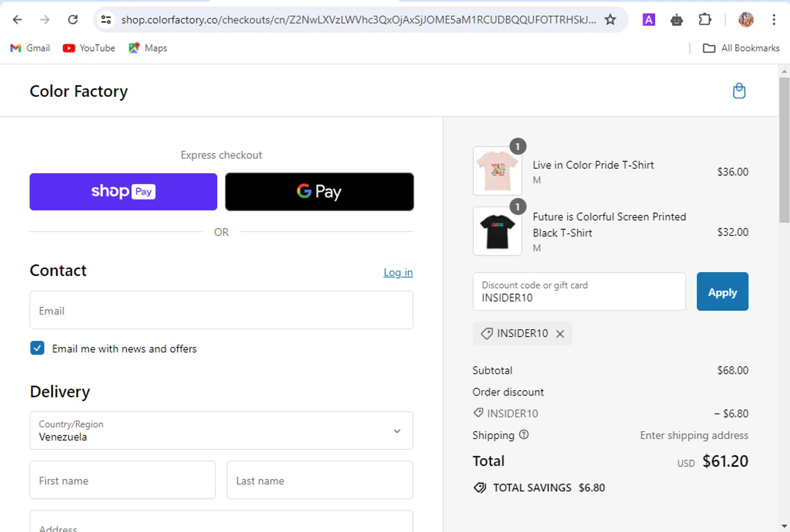
Task: Focus the Last name field
Action: [320, 480]
